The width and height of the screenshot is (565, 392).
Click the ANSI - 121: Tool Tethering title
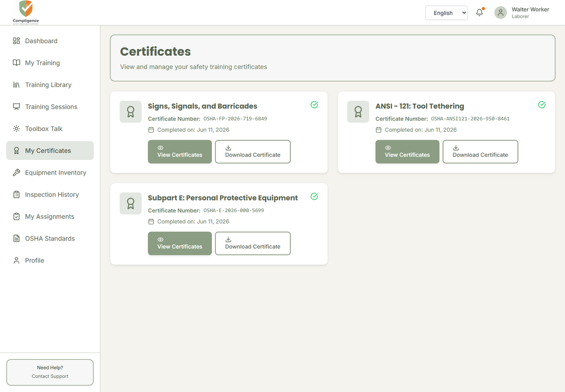click(x=420, y=106)
